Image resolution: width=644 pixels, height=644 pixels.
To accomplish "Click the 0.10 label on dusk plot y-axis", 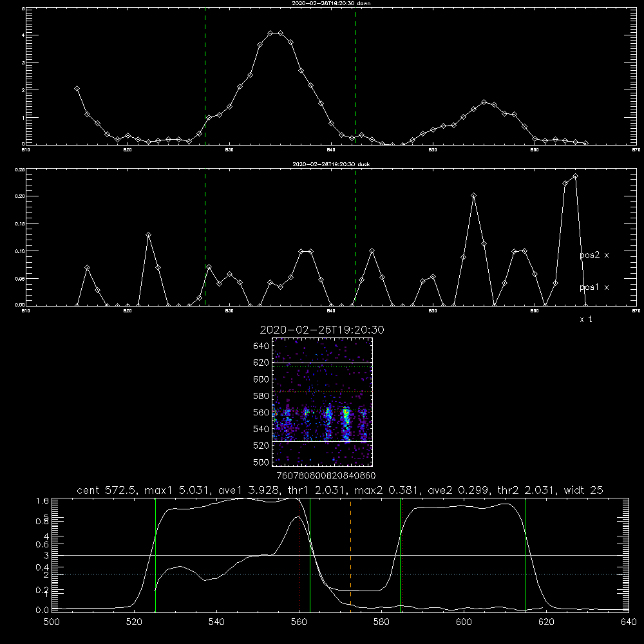I will [x=20, y=251].
